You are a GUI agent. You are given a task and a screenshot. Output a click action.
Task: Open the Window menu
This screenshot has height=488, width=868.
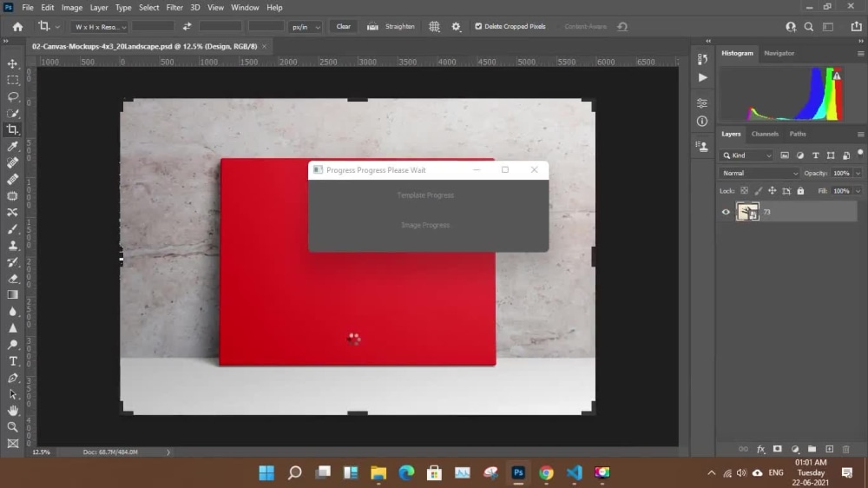coord(245,8)
